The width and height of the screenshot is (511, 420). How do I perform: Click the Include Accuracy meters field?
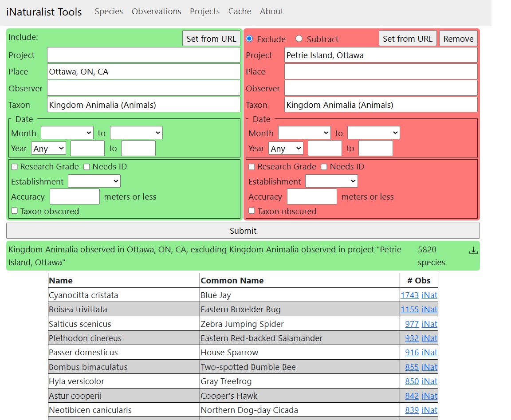[75, 196]
